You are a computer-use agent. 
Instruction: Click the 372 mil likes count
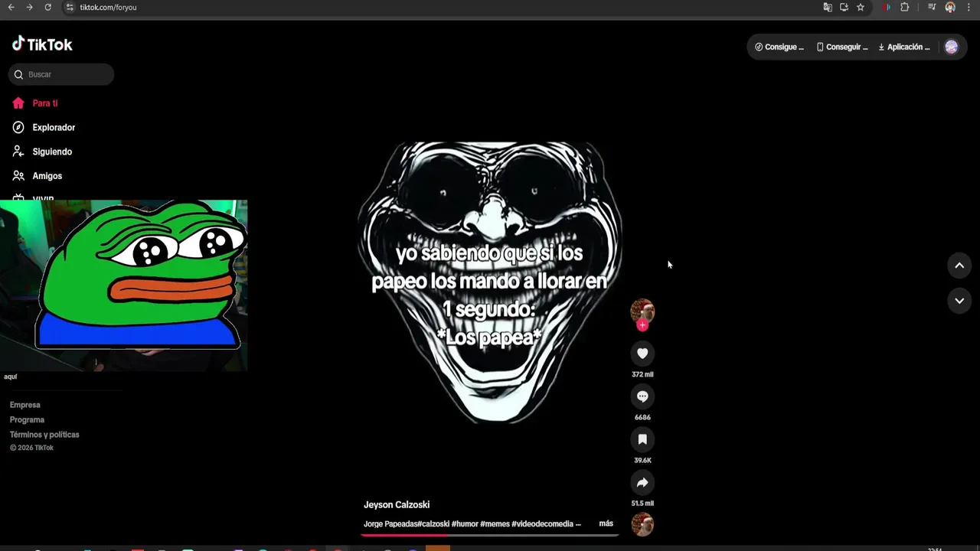642,374
